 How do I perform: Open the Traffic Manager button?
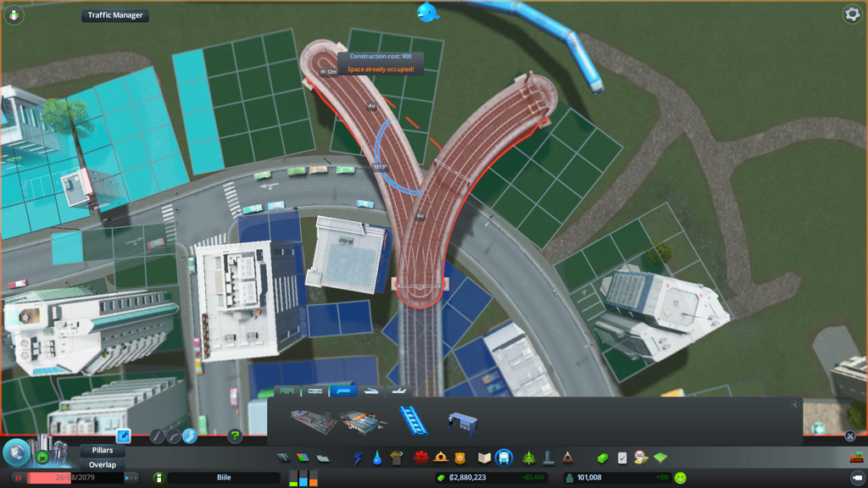point(115,15)
